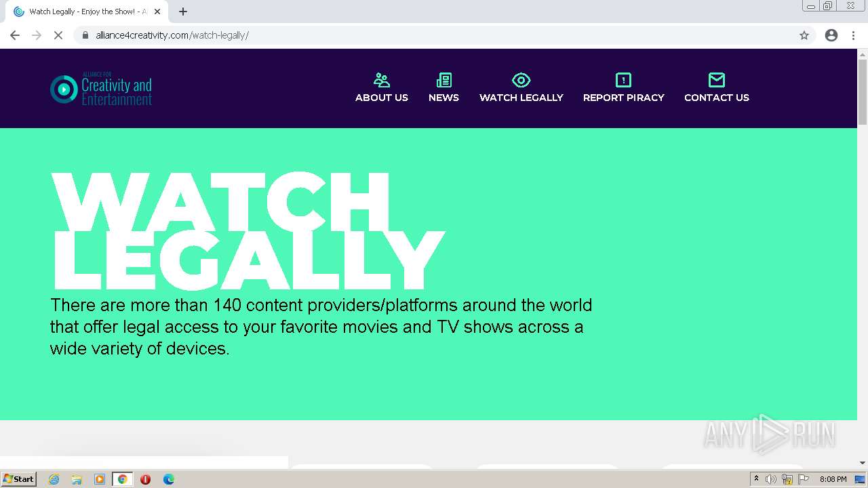
Task: Open the Action Center flag icon
Action: [x=804, y=479]
